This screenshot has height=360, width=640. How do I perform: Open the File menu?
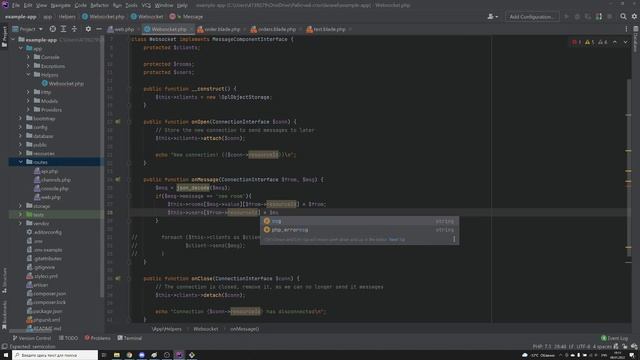pos(16,5)
